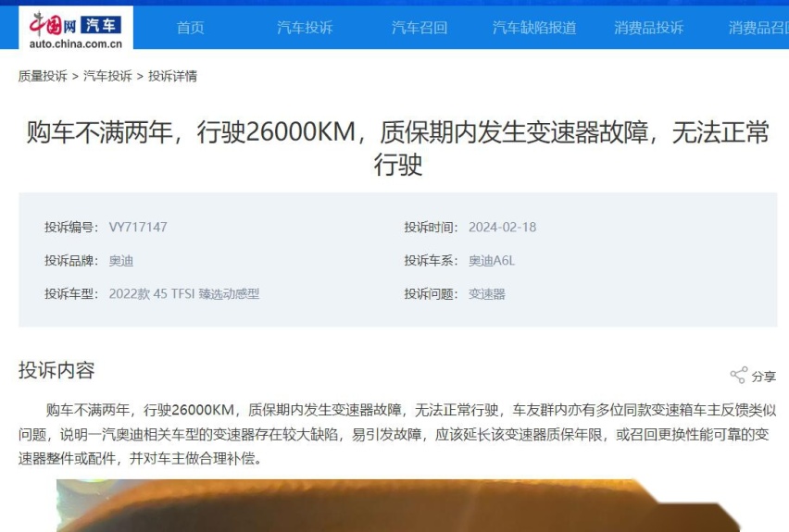
Task: Follow the 汽车投诉 breadcrumb link
Action: click(107, 76)
